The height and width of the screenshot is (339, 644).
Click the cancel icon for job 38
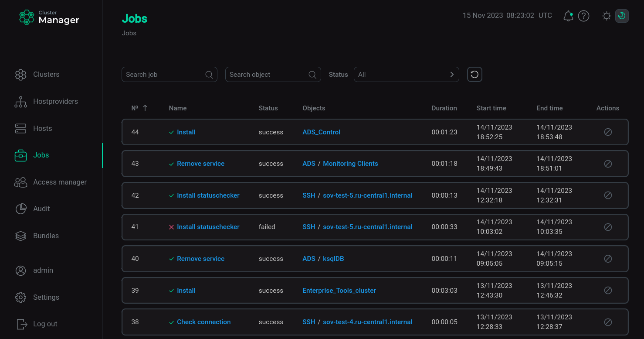(x=608, y=322)
